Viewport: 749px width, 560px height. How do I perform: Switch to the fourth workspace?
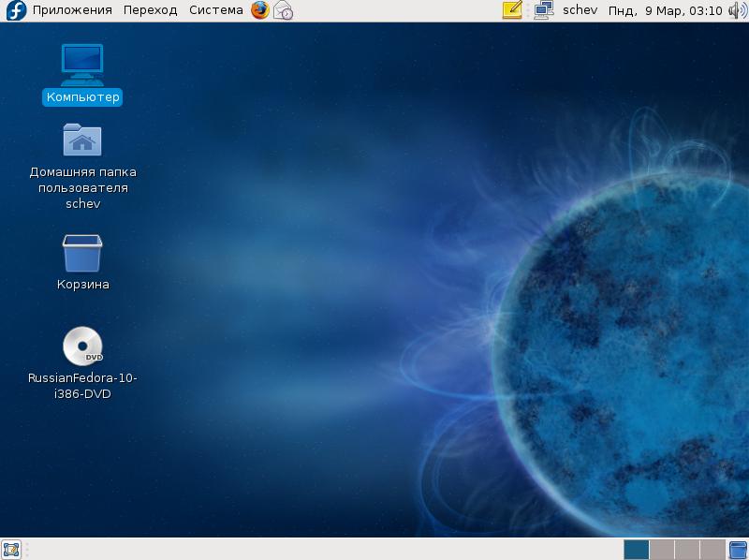coord(712,550)
